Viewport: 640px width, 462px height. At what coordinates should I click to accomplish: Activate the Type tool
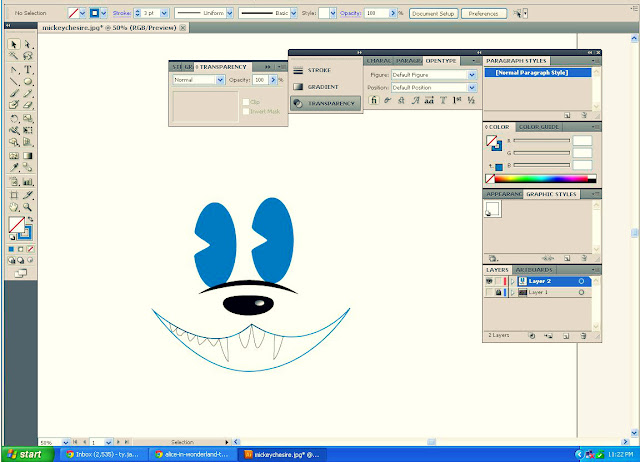[27, 69]
